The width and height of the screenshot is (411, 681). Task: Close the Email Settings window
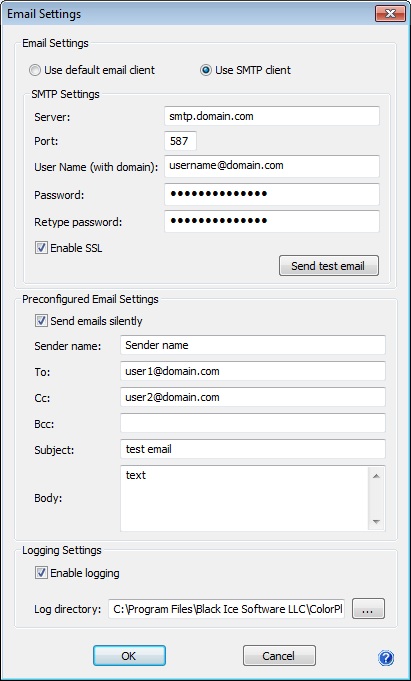pyautogui.click(x=390, y=13)
